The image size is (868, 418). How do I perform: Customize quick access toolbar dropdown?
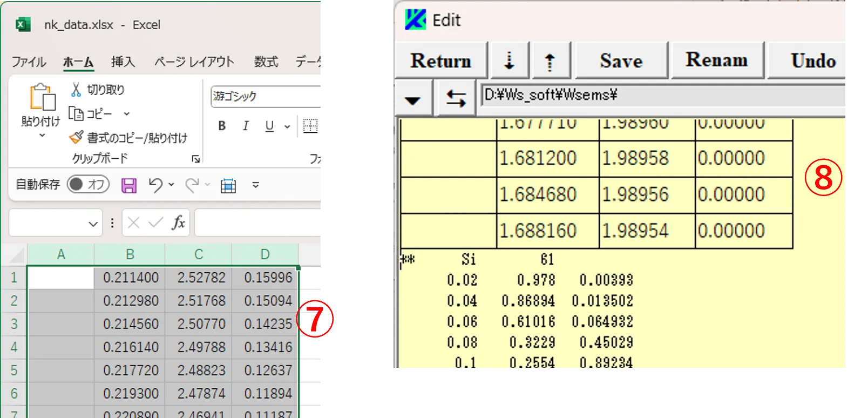tap(256, 185)
